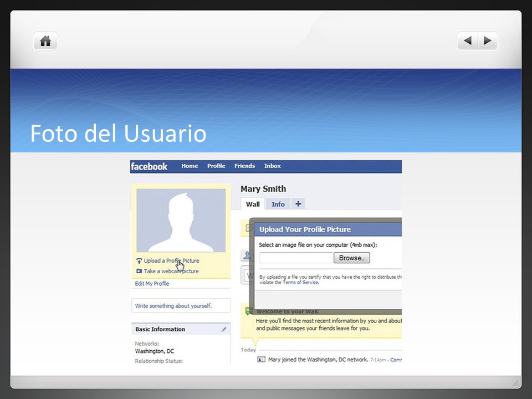532x399 pixels.
Task: Click the facebook logo
Action: (x=149, y=167)
